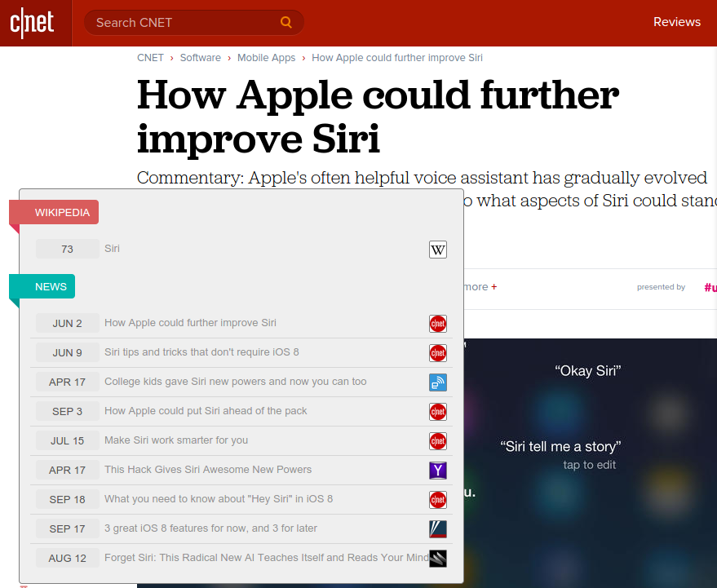Click the Yahoo icon on Hack row
The height and width of the screenshot is (588, 717).
(438, 471)
